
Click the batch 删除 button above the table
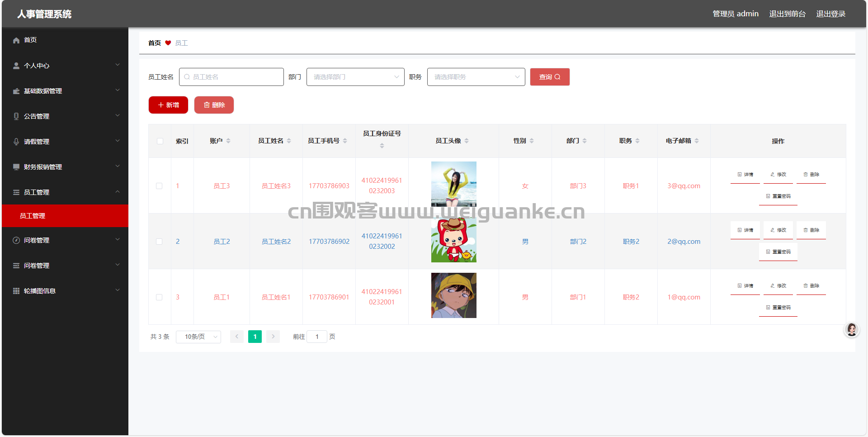(214, 105)
